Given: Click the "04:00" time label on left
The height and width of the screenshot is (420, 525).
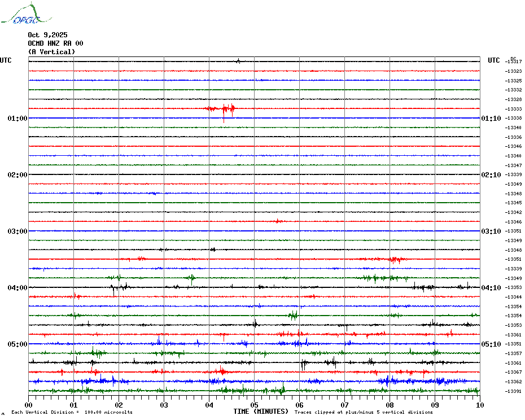Looking at the screenshot, I should click(17, 288).
